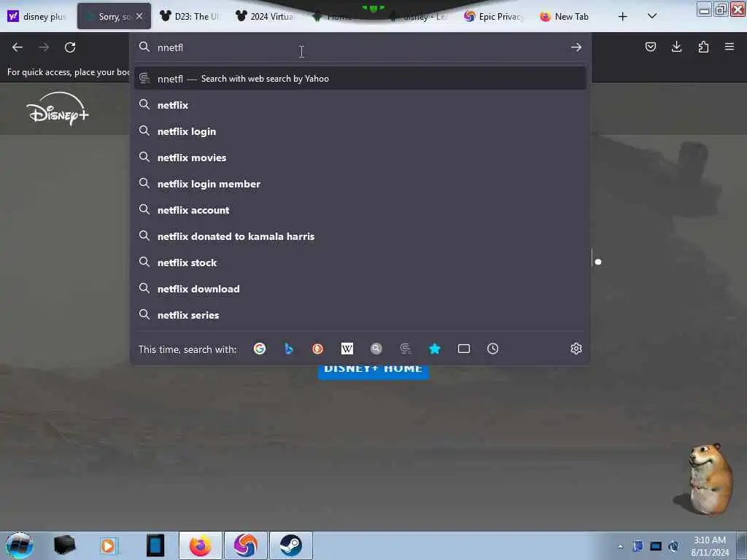The height and width of the screenshot is (560, 747).
Task: Search this time with DuckDuckGo
Action: pos(318,349)
